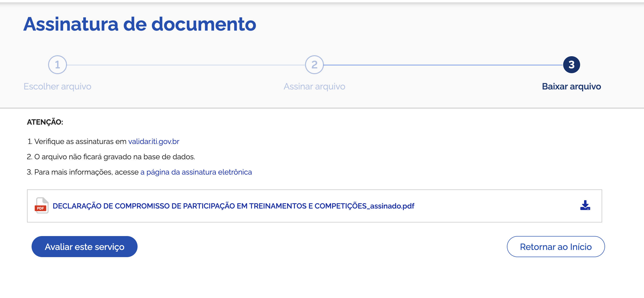This screenshot has width=644, height=298.
Task: Download the signed PDF with the download icon
Action: pyautogui.click(x=585, y=205)
